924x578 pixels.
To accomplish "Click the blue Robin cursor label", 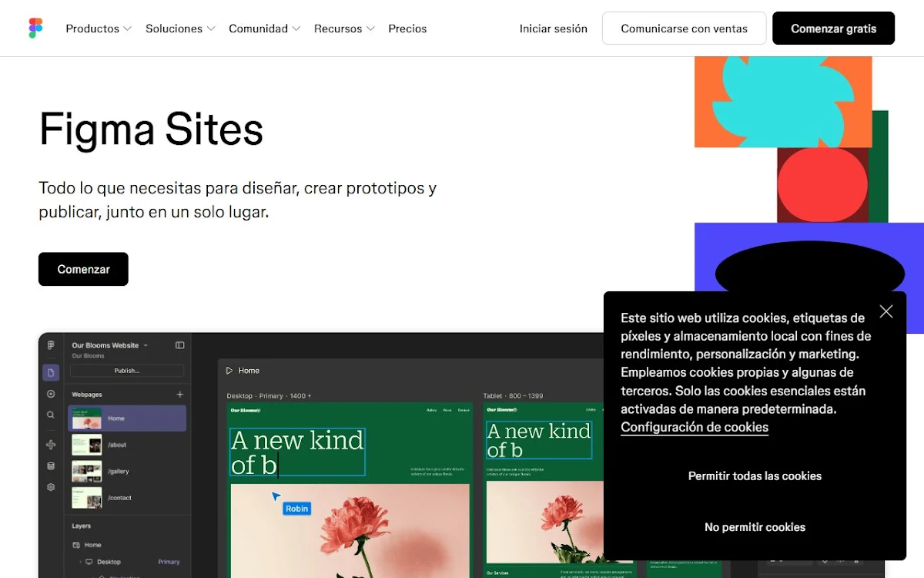I will [x=296, y=509].
